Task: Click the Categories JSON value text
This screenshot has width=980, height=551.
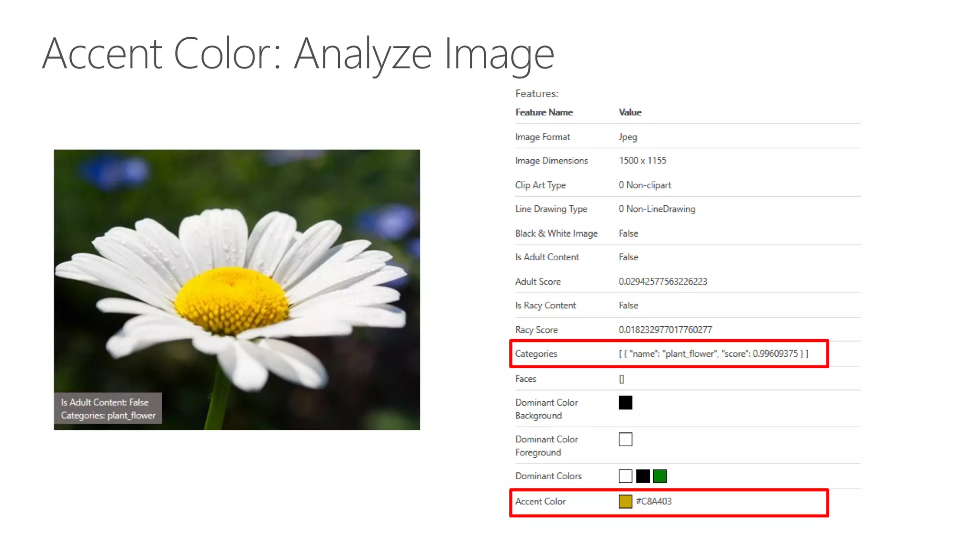Action: [713, 353]
